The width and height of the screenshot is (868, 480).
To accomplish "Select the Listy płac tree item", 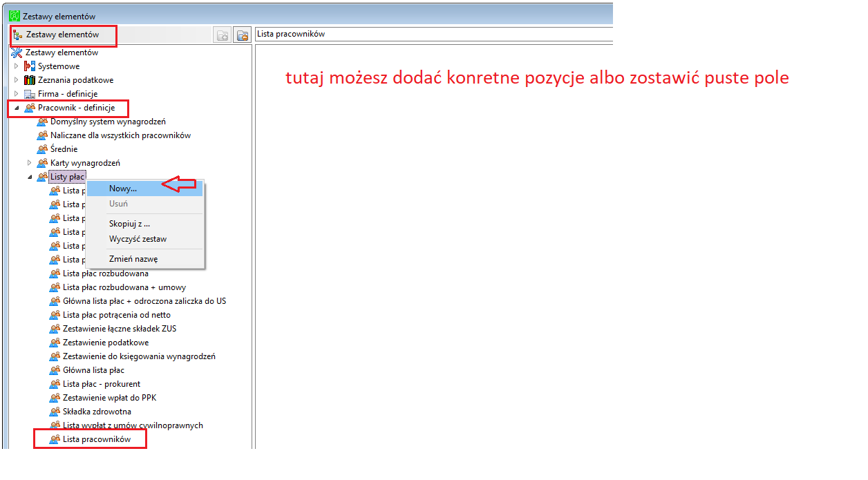I will point(67,177).
